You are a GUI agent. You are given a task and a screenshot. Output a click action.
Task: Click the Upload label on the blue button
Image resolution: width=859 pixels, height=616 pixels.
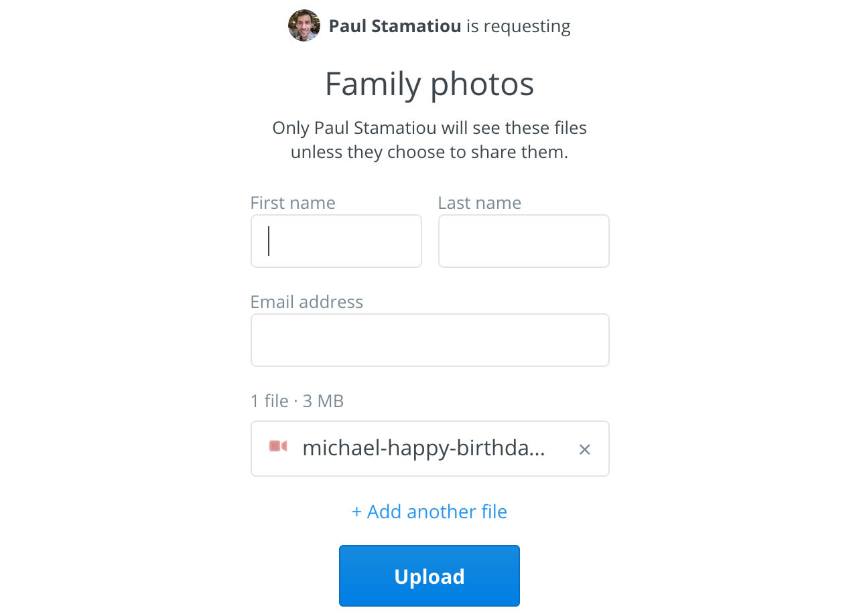pos(429,576)
